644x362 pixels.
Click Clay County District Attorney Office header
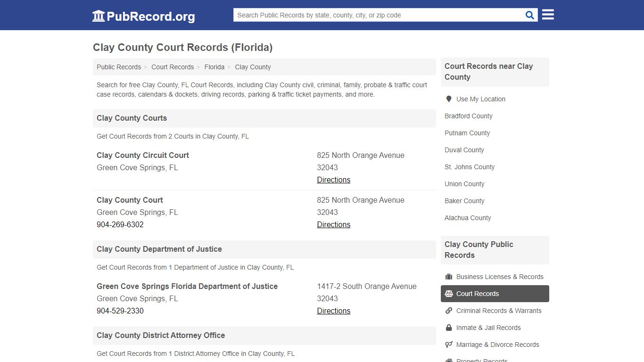[264, 336]
